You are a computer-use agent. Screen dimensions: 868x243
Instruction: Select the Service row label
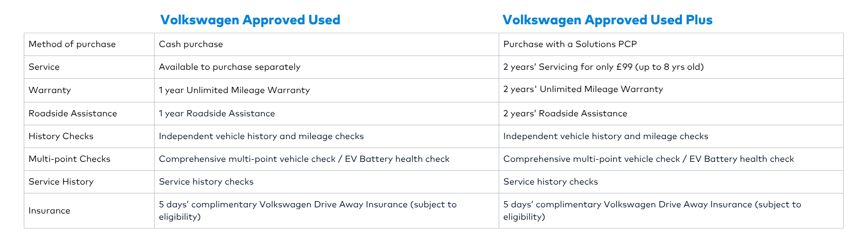pos(44,67)
